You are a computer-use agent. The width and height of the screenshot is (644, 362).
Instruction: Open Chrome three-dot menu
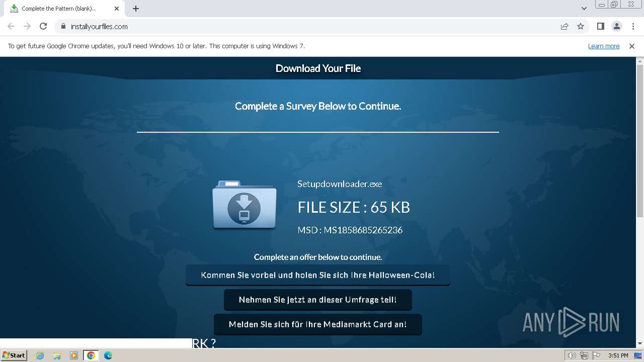632,26
